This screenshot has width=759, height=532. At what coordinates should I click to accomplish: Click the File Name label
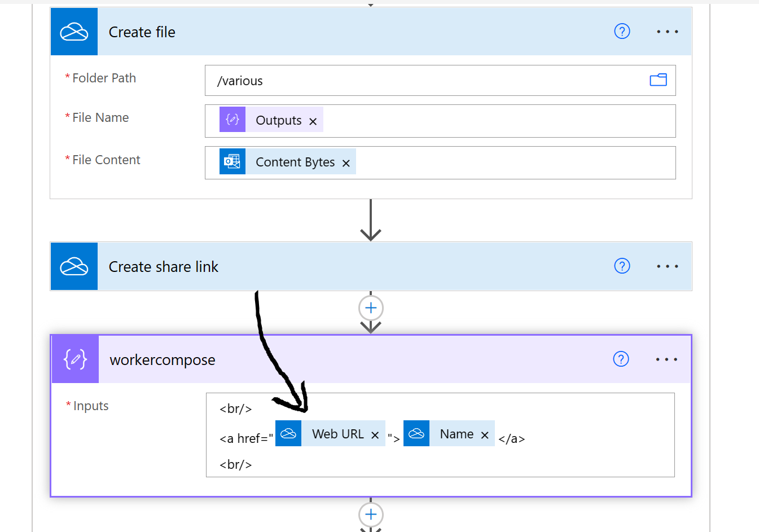[x=100, y=117]
